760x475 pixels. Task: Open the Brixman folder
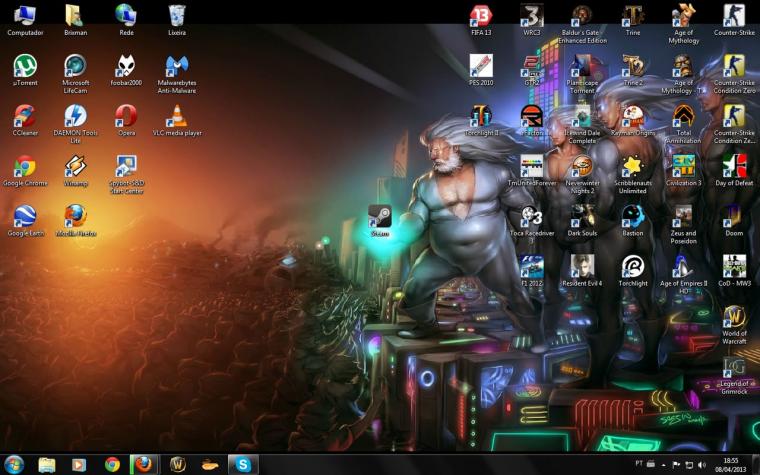point(76,20)
